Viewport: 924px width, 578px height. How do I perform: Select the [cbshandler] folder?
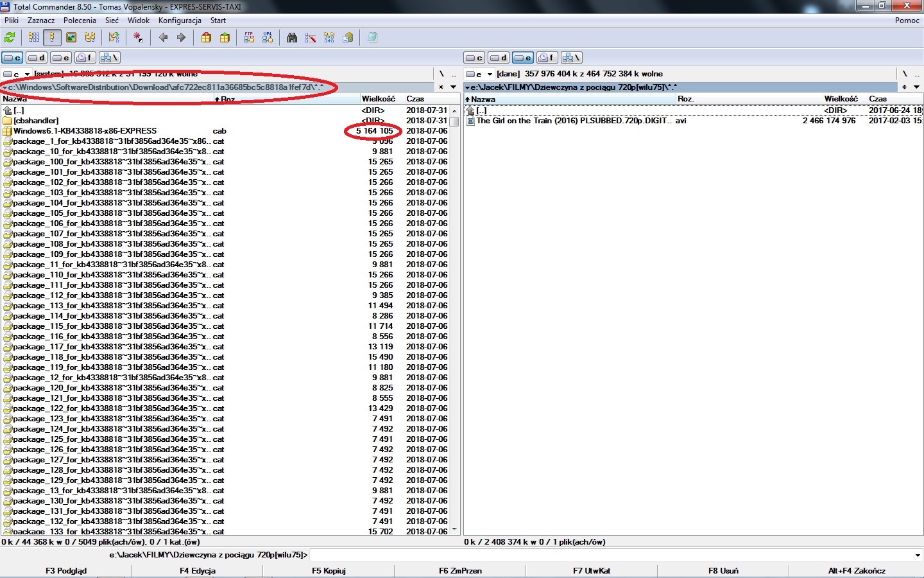pyautogui.click(x=225, y=121)
